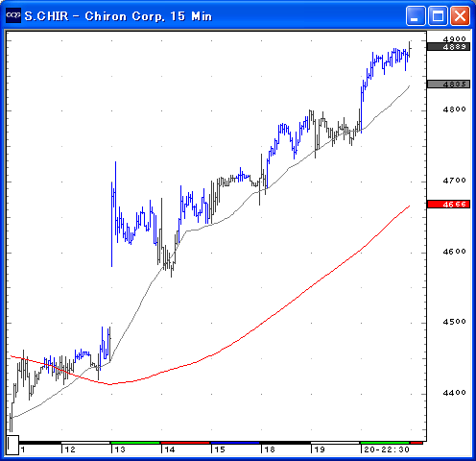The width and height of the screenshot is (476, 461).
Task: Maximize the S.CHIR chart window
Action: 438,15
